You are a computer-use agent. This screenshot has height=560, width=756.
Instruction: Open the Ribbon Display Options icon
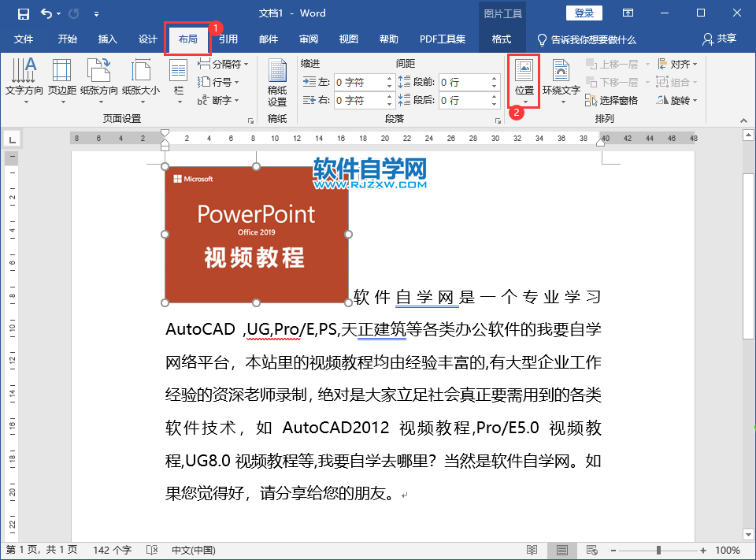(628, 13)
